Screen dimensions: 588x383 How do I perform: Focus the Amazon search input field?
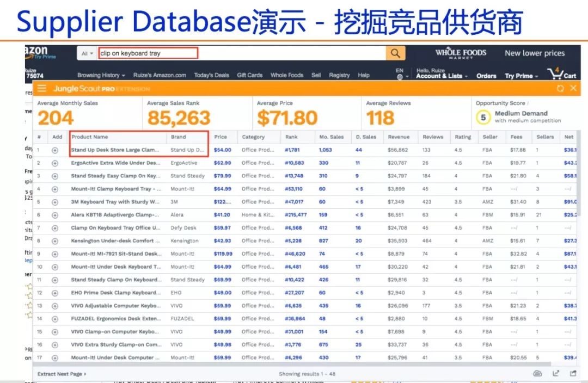(x=242, y=53)
